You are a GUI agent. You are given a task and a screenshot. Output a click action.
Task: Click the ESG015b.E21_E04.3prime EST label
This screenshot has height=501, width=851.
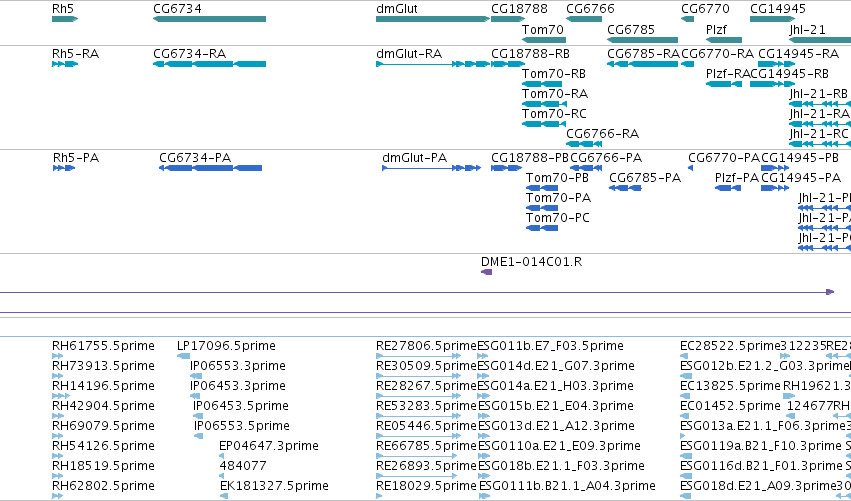(555, 407)
